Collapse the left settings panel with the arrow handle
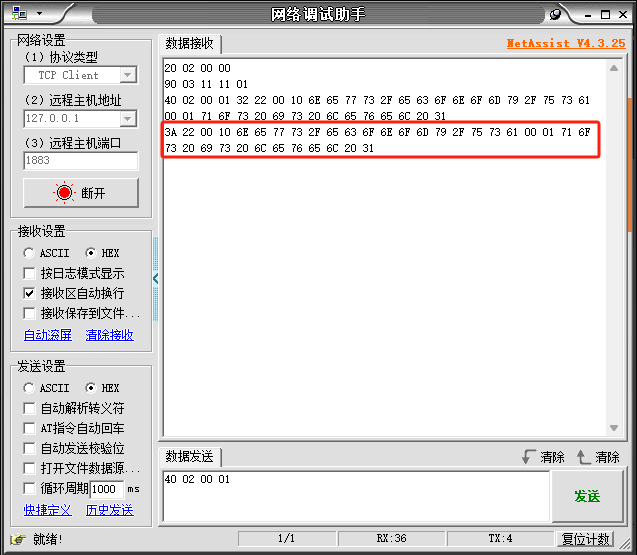This screenshot has width=637, height=555. click(155, 279)
